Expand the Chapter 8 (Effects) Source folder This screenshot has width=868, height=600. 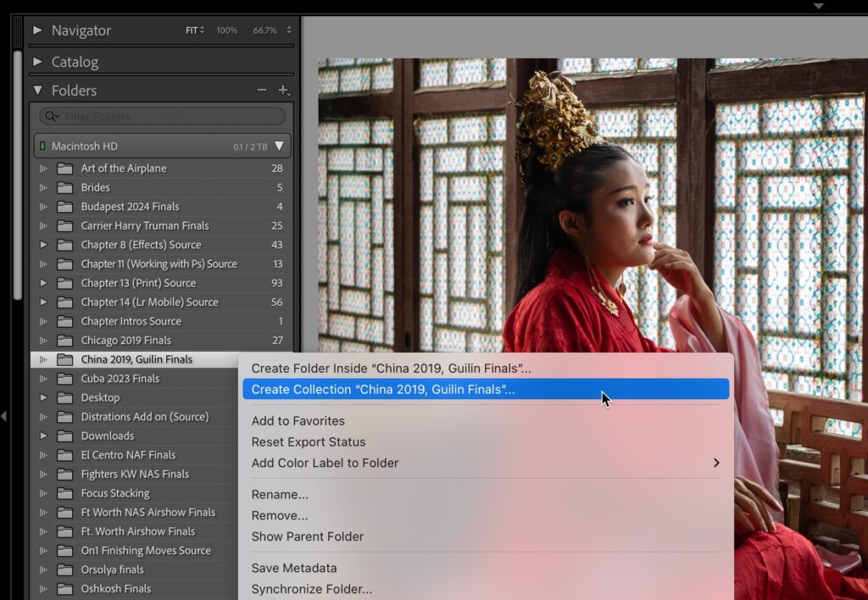pos(44,245)
